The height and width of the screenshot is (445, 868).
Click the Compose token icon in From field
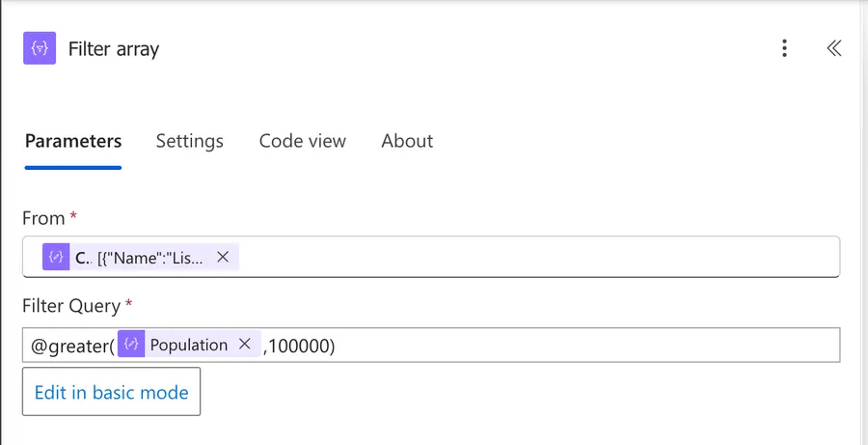(56, 258)
